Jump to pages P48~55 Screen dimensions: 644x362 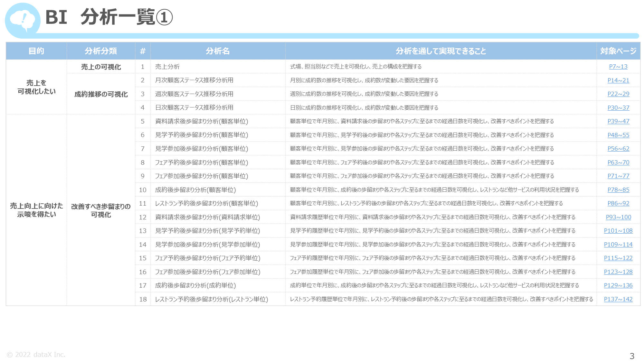tap(618, 135)
